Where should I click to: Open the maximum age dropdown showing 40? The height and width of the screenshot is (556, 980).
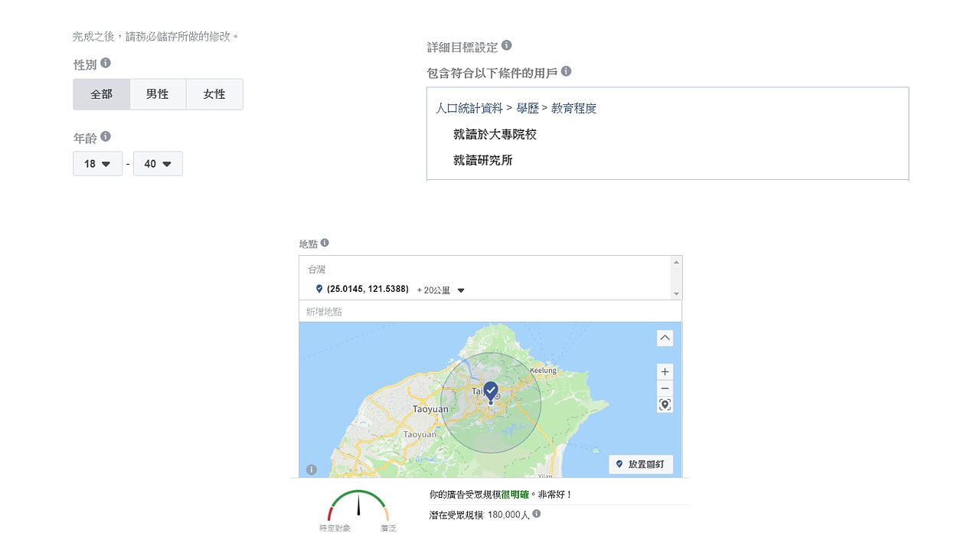pyautogui.click(x=158, y=163)
